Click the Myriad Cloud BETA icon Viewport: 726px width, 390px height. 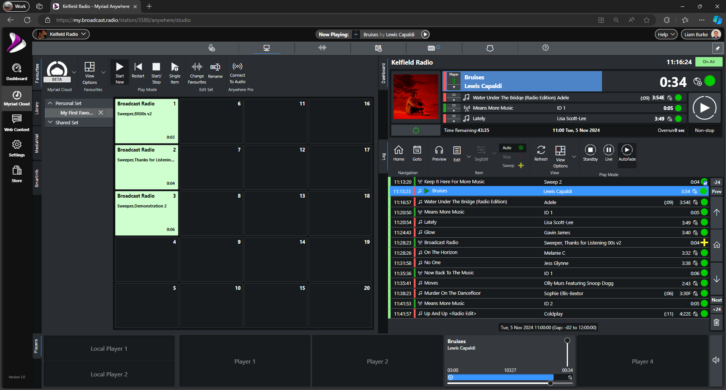57,71
